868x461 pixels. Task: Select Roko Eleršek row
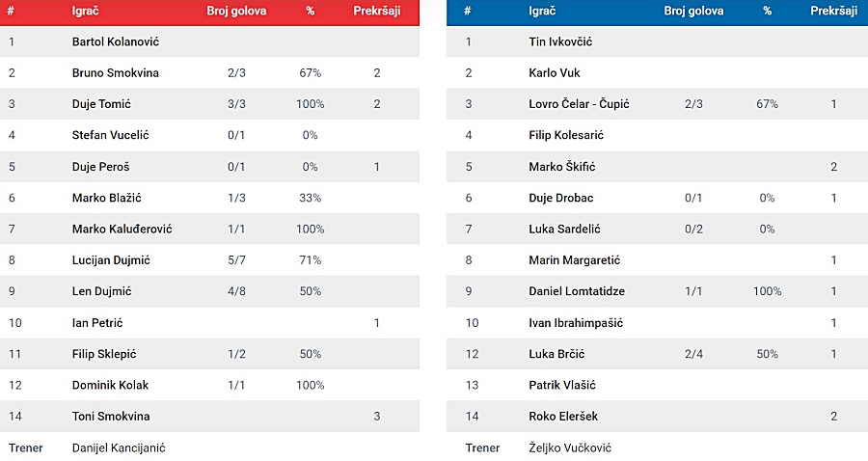coord(657,417)
